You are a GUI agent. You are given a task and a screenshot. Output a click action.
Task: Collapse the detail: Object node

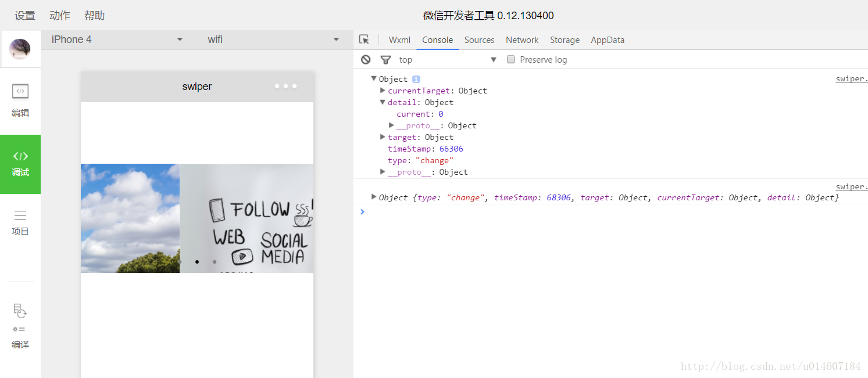coord(383,102)
